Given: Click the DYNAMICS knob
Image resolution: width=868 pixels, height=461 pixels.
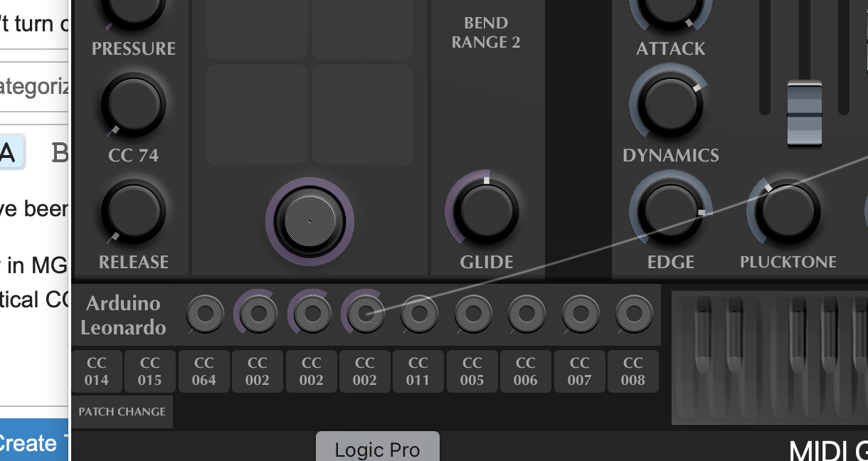Looking at the screenshot, I should [666, 105].
